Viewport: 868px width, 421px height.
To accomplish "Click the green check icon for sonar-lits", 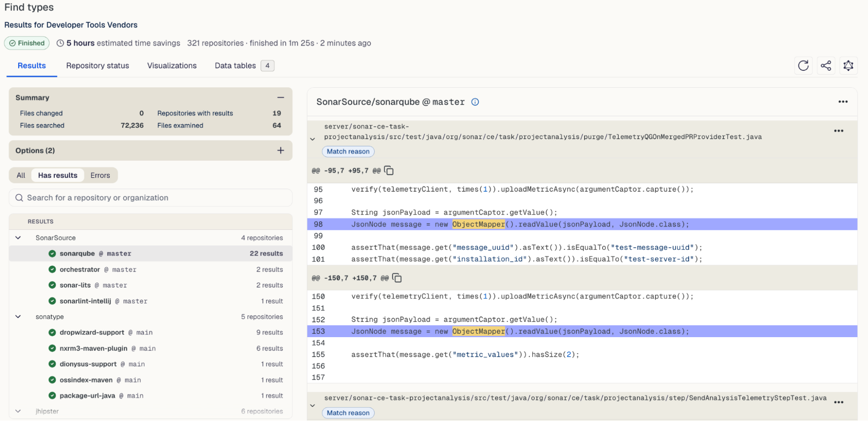I will 52,285.
